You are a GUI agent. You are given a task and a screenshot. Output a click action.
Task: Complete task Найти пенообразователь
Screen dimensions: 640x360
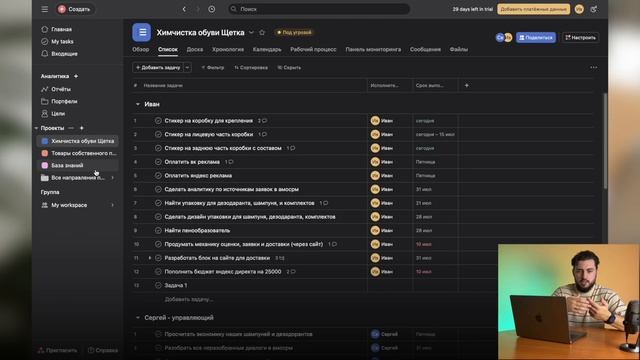click(158, 231)
